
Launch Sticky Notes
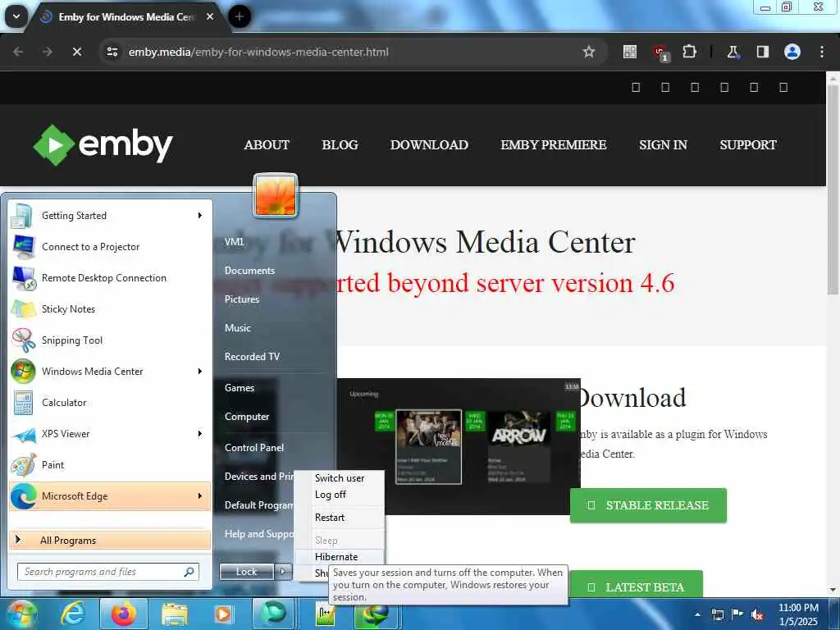click(110, 309)
